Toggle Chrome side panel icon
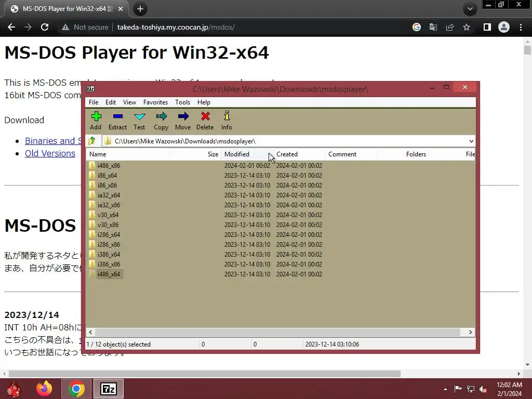The width and height of the screenshot is (532, 399). [487, 27]
